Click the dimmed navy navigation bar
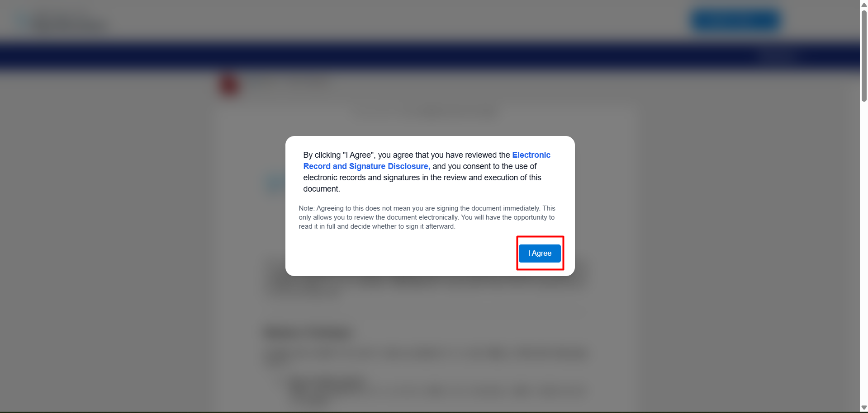Viewport: 868px width, 413px height. pos(430,56)
